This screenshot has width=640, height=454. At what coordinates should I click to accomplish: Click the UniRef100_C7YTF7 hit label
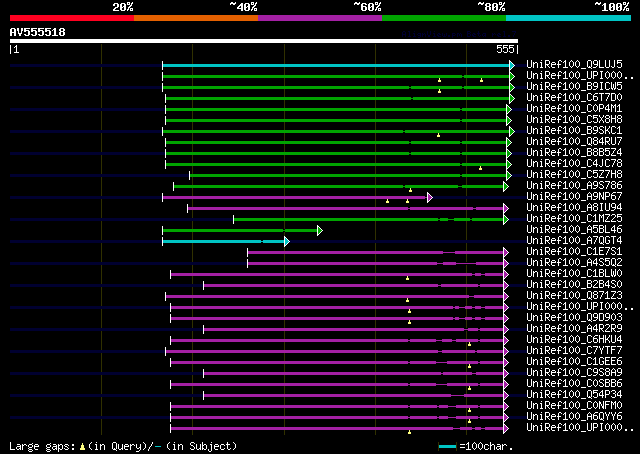tap(574, 350)
